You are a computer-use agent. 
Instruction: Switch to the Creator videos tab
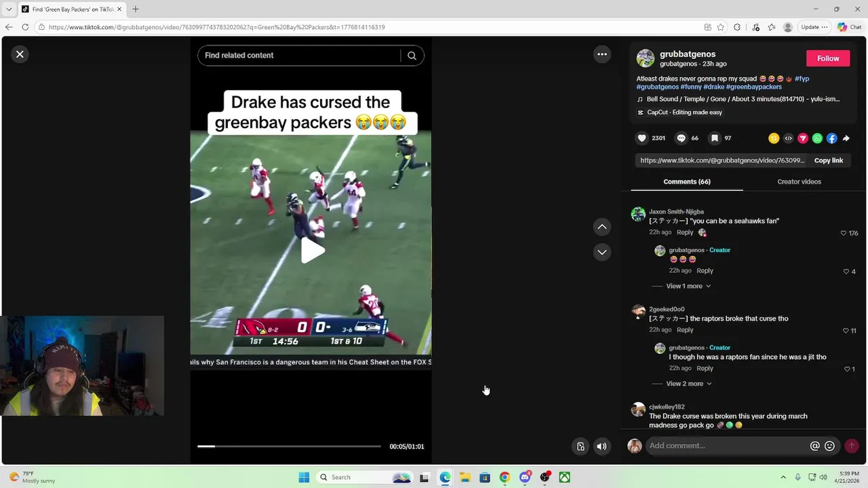point(799,182)
